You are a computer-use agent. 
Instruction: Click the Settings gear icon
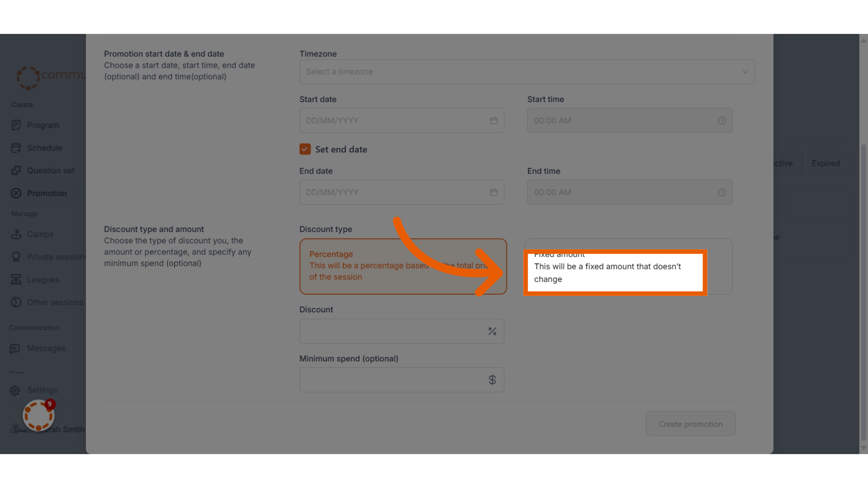click(15, 390)
